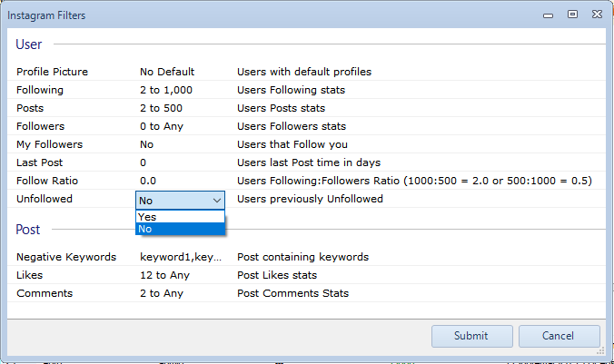Viewport: 614px width, 364px height.
Task: Select the 'Negative Keywords' row label
Action: [66, 257]
